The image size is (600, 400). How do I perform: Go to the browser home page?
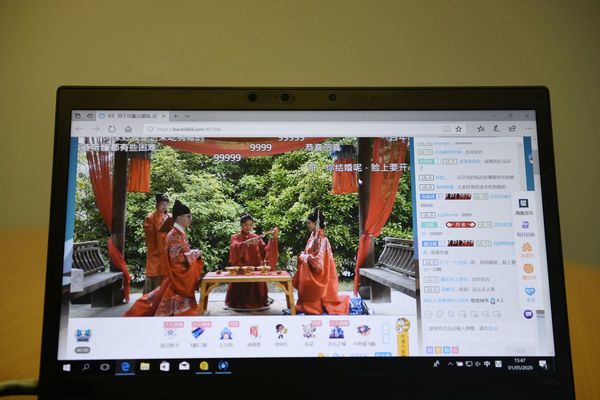coord(128,129)
